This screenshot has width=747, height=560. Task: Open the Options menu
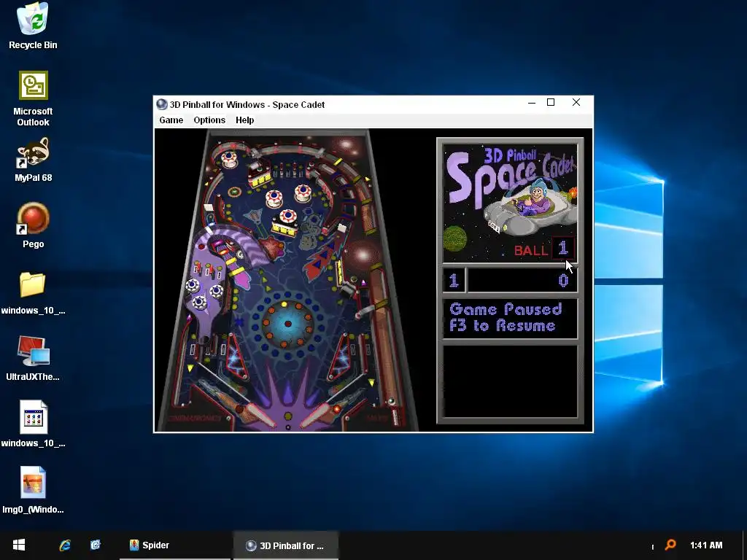coord(209,120)
